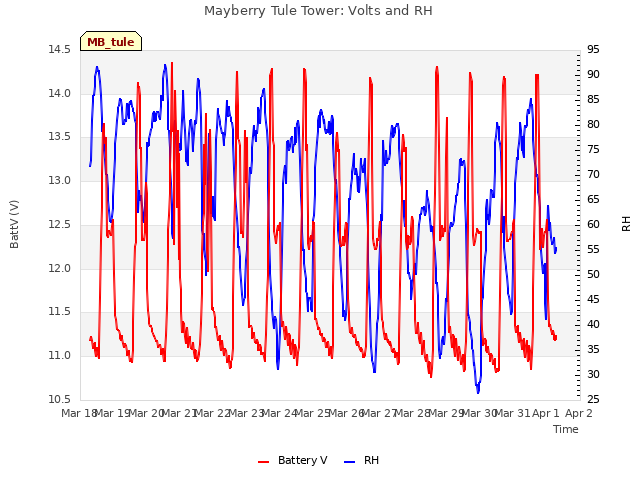Click the 40 right axis tick label
Viewport: 640px width, 480px height.
(593, 324)
